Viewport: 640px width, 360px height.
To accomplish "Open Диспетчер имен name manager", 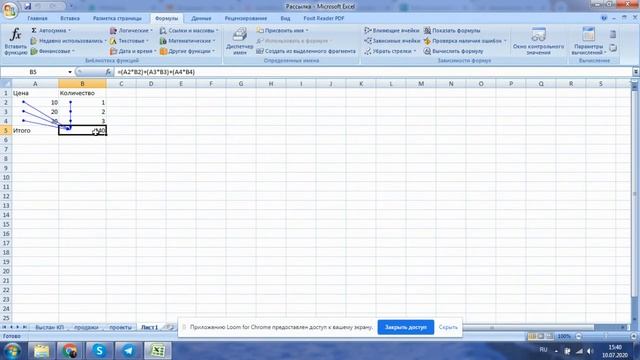I will point(239,41).
